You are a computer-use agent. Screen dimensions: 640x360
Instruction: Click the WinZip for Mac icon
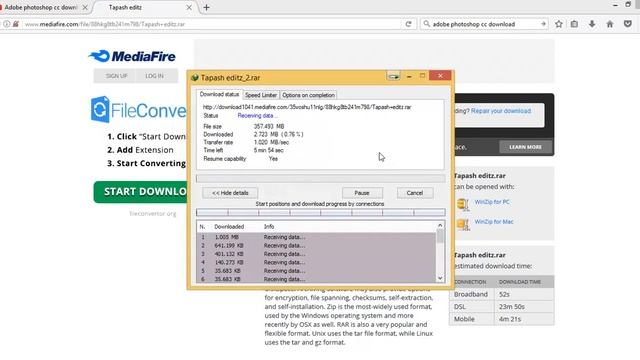(463, 224)
